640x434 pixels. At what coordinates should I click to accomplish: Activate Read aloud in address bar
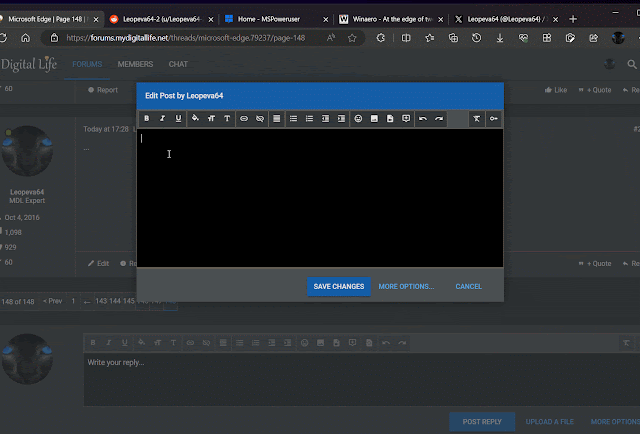[331, 38]
